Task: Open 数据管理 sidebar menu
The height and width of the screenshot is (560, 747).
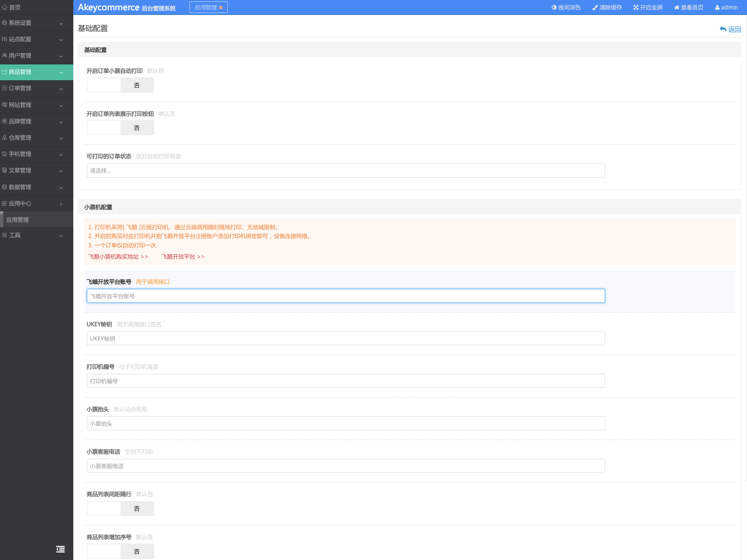Action: tap(36, 187)
